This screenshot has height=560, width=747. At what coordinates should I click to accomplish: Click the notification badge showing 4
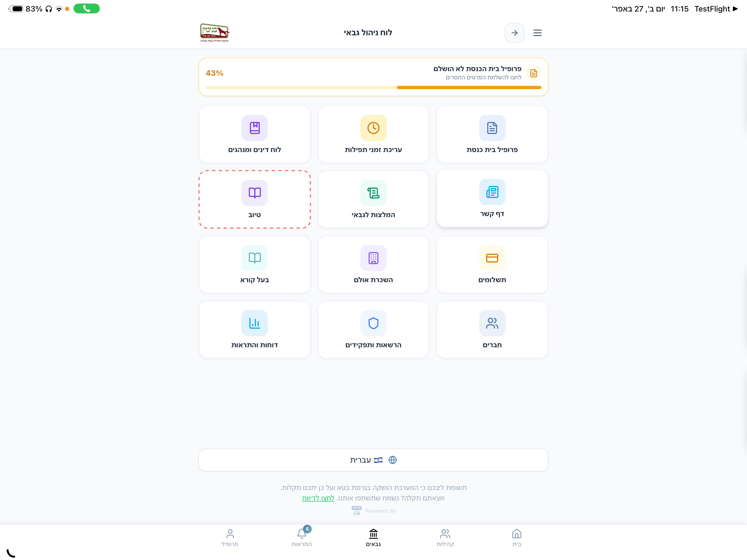coord(307,529)
